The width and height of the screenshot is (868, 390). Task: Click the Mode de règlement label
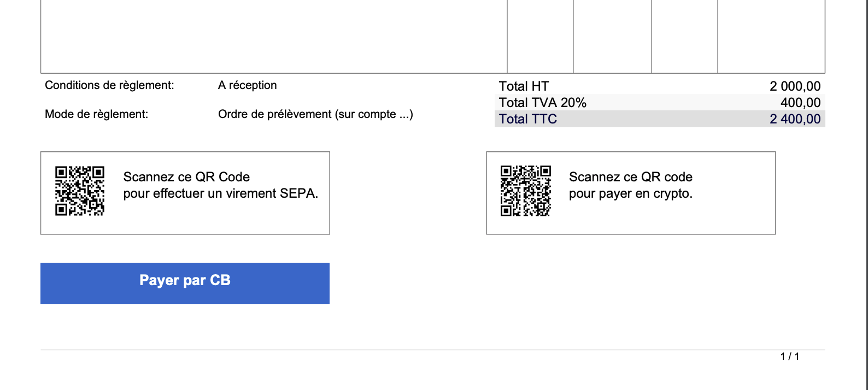tap(96, 114)
